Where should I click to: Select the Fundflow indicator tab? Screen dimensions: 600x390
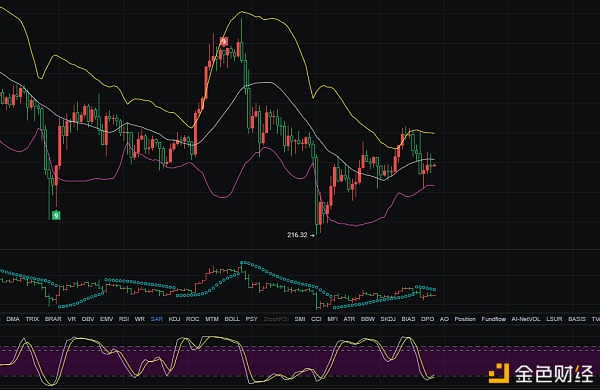tap(494, 319)
